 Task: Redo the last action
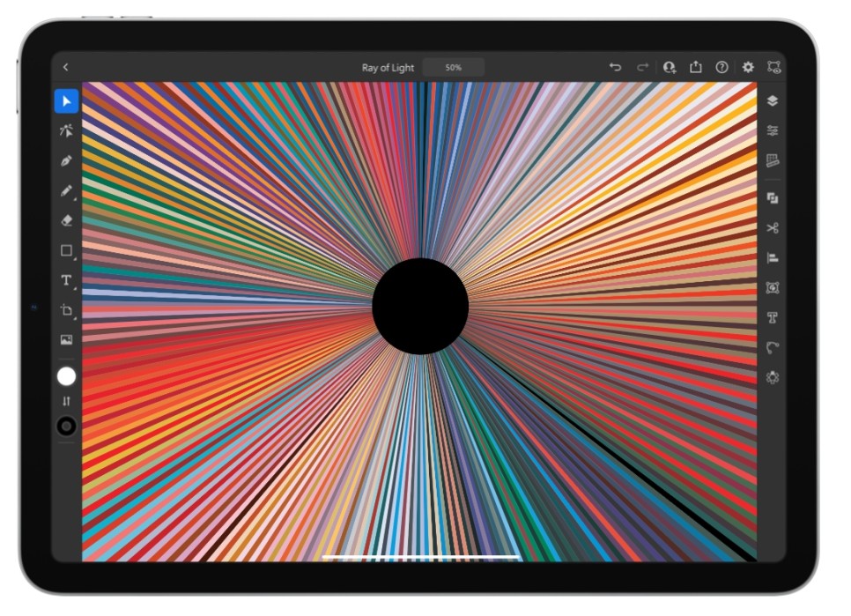[x=642, y=67]
